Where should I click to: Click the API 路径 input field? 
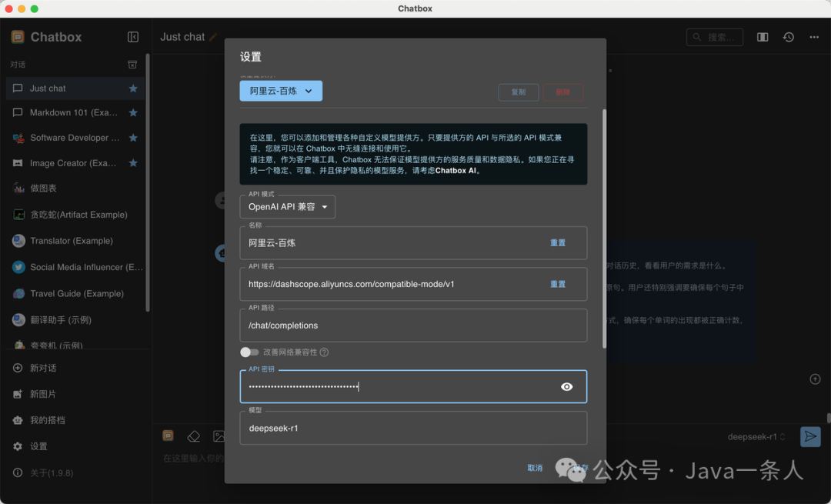413,326
